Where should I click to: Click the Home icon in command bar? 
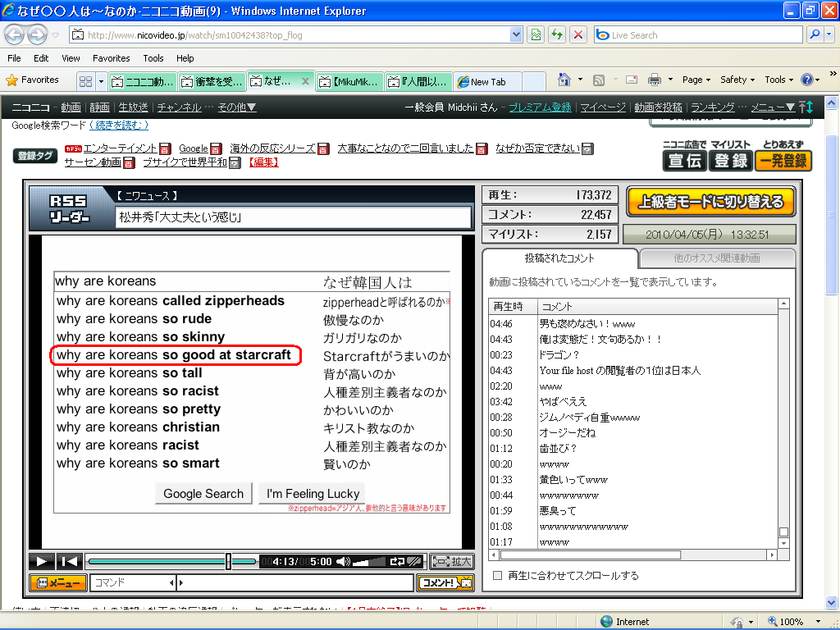tap(564, 80)
